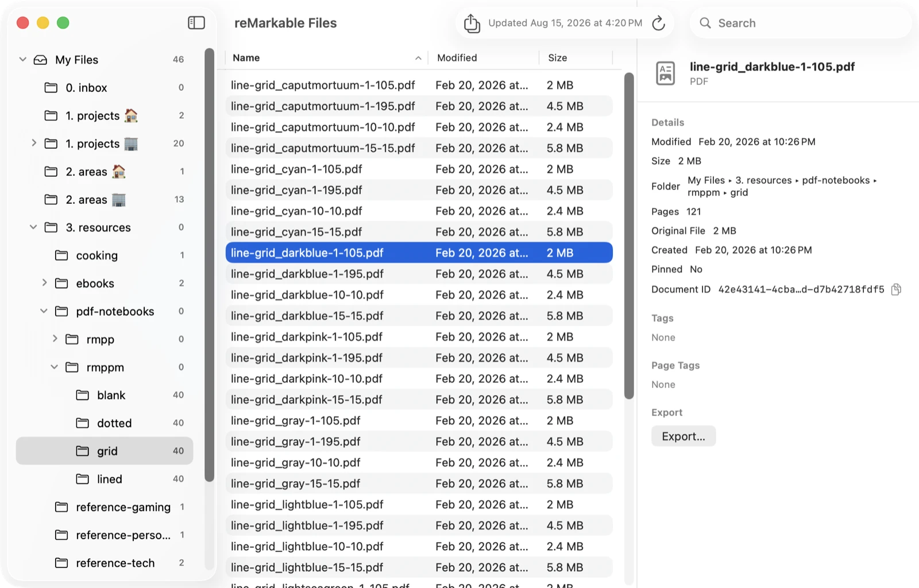Select line-grid_darkpink-1-105.pdf

coord(419,336)
